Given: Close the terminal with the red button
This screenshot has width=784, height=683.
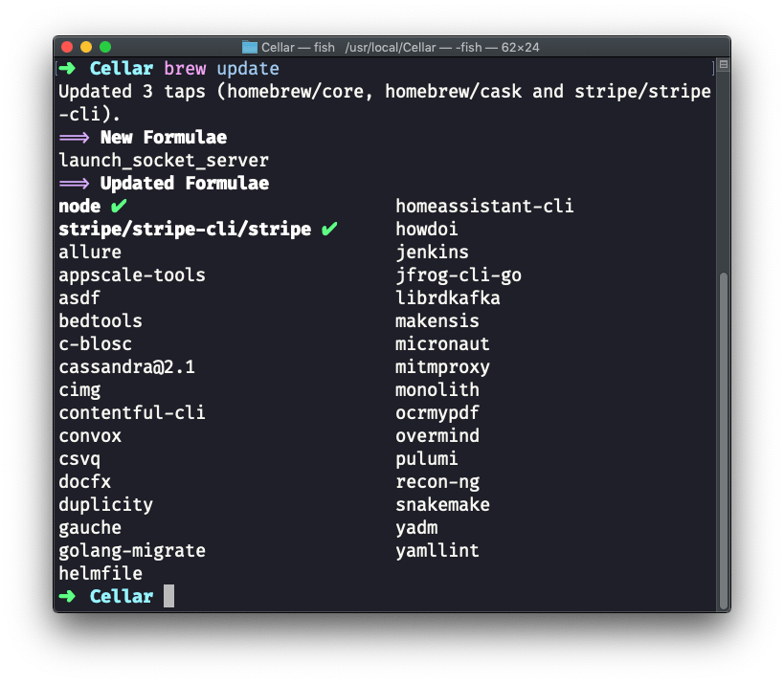Looking at the screenshot, I should [67, 46].
